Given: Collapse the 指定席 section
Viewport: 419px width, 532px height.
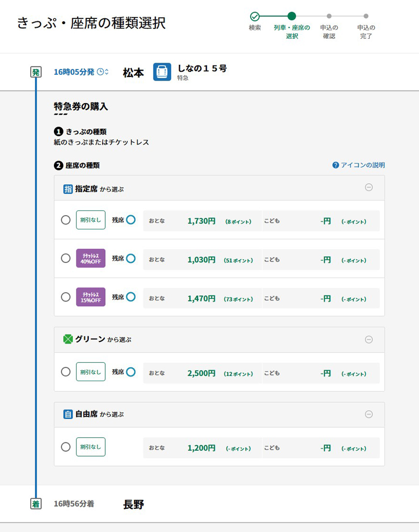Looking at the screenshot, I should (369, 187).
